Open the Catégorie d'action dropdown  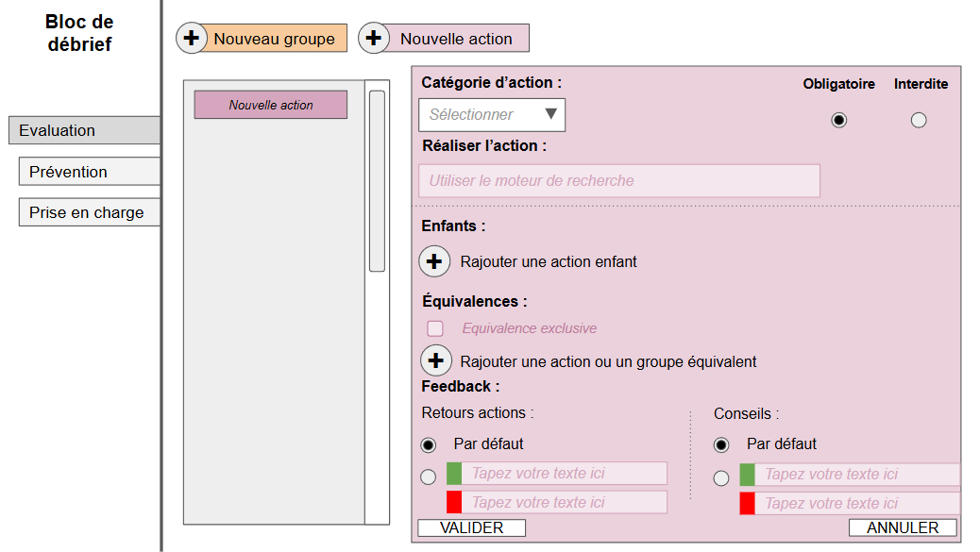click(492, 114)
